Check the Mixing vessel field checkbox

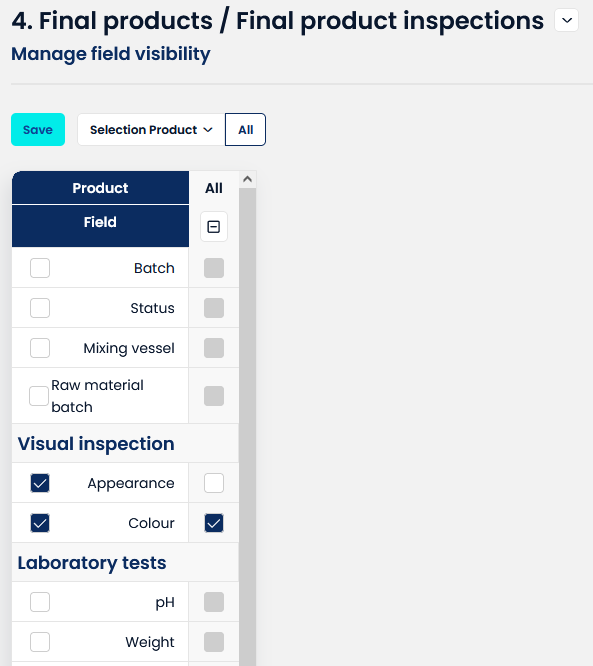(40, 348)
